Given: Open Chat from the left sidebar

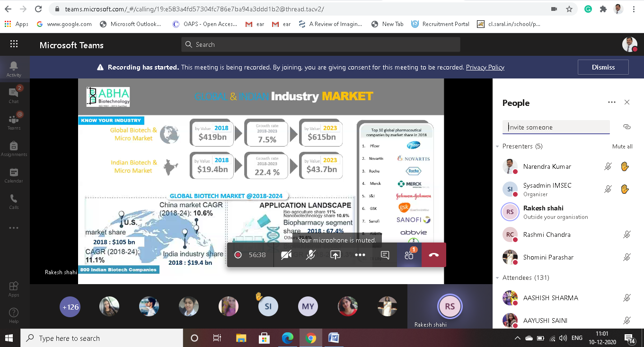Looking at the screenshot, I should point(14,95).
